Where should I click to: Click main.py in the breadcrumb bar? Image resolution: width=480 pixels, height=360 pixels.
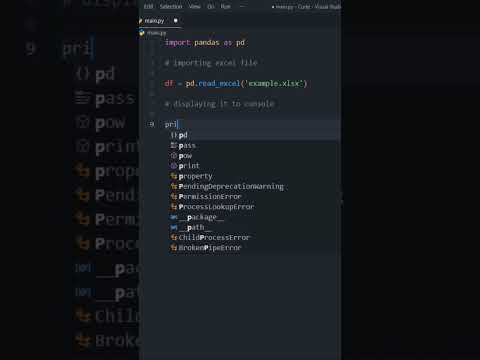157,33
